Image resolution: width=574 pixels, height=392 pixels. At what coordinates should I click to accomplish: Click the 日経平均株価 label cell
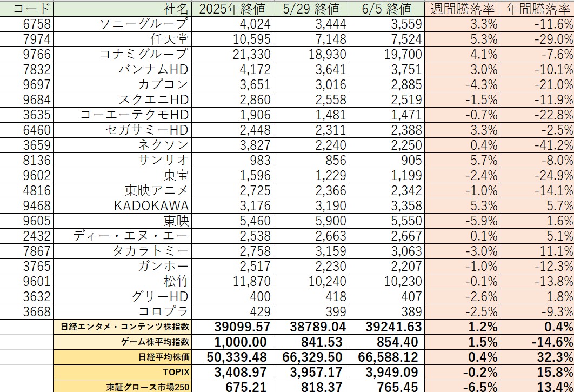[x=122, y=357]
